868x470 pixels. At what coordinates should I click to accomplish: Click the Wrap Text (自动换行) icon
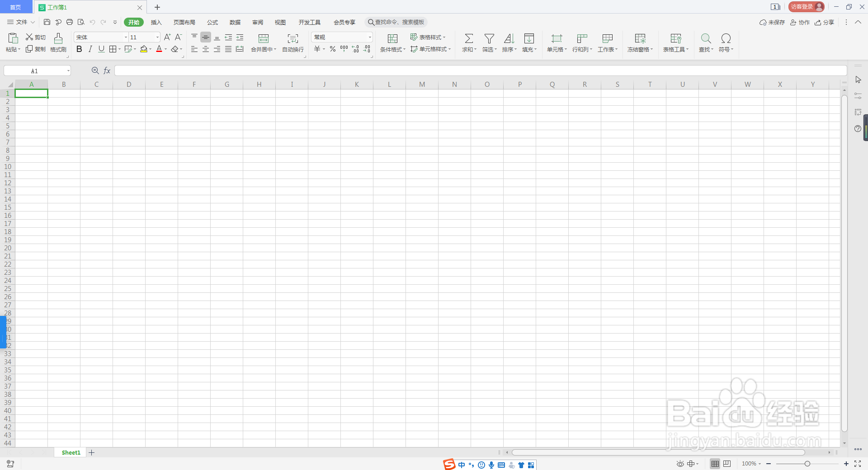pyautogui.click(x=293, y=38)
